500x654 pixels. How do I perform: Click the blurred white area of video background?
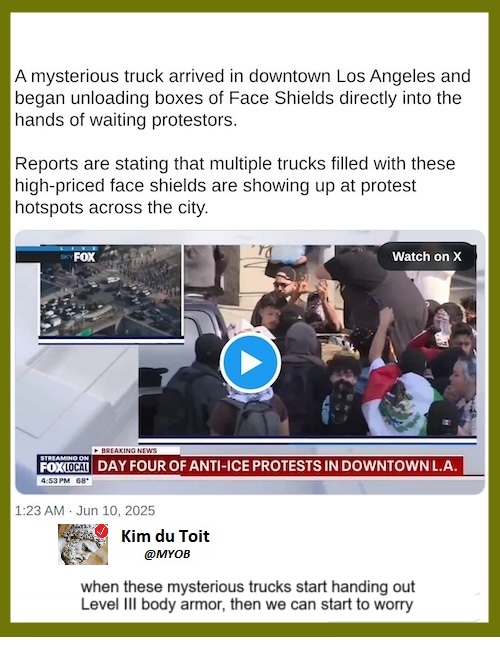coord(77,392)
